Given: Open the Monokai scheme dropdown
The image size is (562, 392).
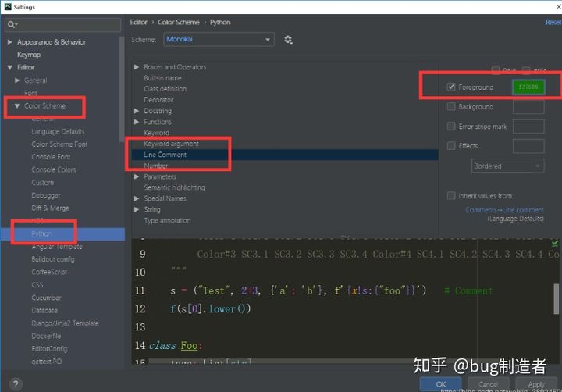Looking at the screenshot, I should [219, 40].
